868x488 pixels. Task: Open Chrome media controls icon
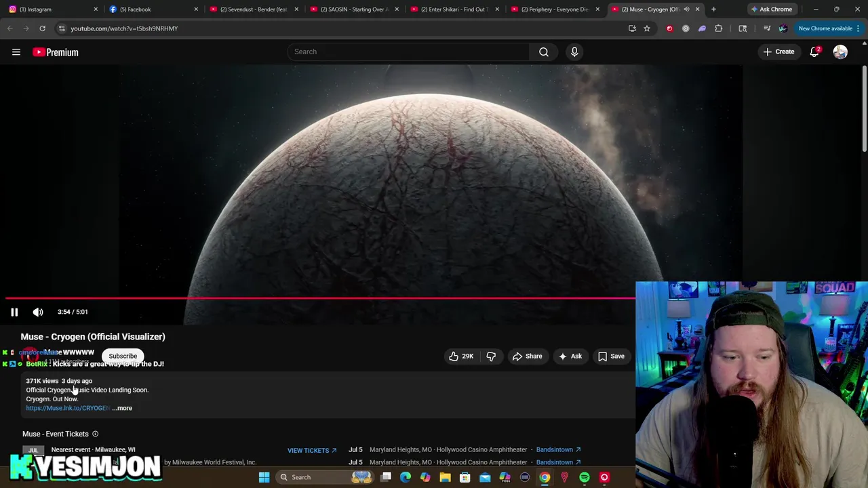(x=766, y=28)
